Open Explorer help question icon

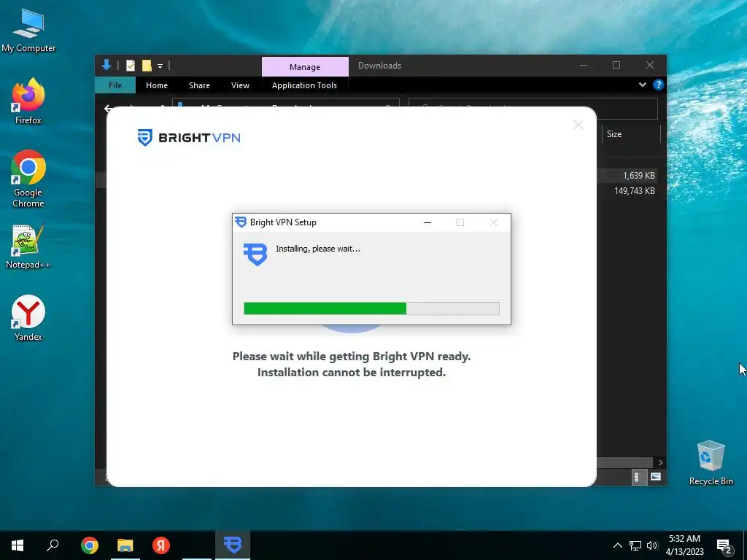point(659,85)
